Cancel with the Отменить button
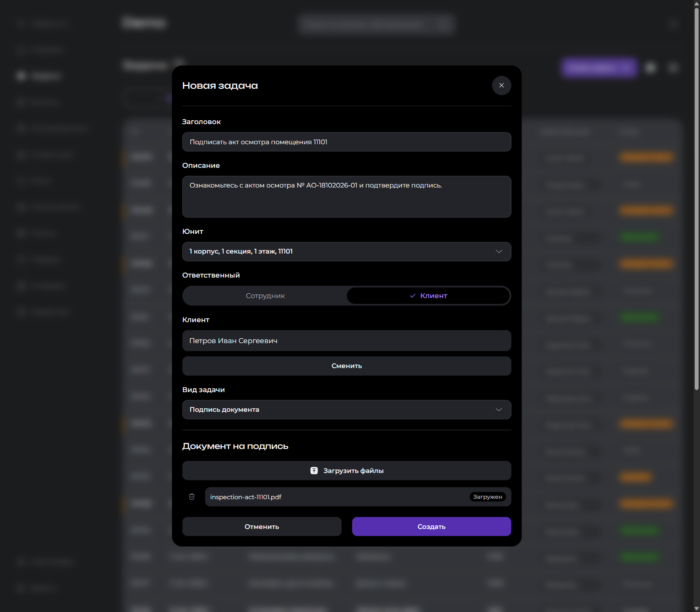The height and width of the screenshot is (612, 700). click(x=262, y=526)
